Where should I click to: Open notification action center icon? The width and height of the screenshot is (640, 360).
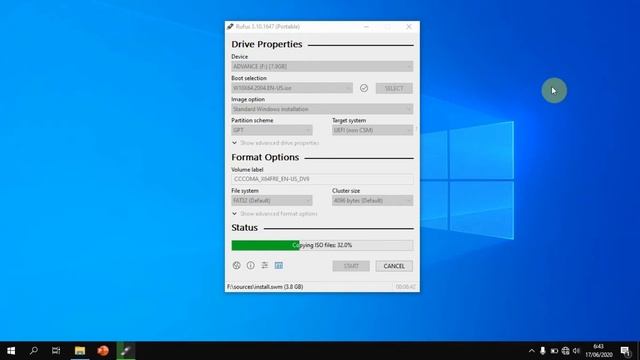(x=625, y=351)
